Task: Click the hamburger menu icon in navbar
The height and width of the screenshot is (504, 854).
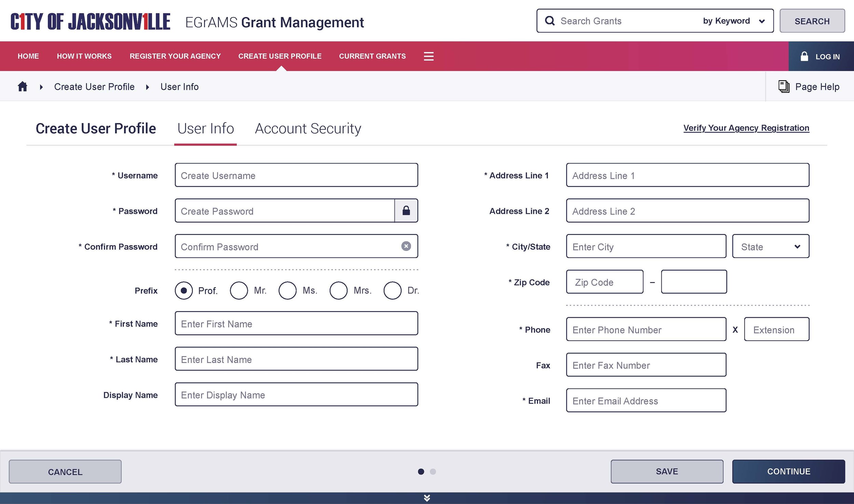Action: click(x=428, y=56)
